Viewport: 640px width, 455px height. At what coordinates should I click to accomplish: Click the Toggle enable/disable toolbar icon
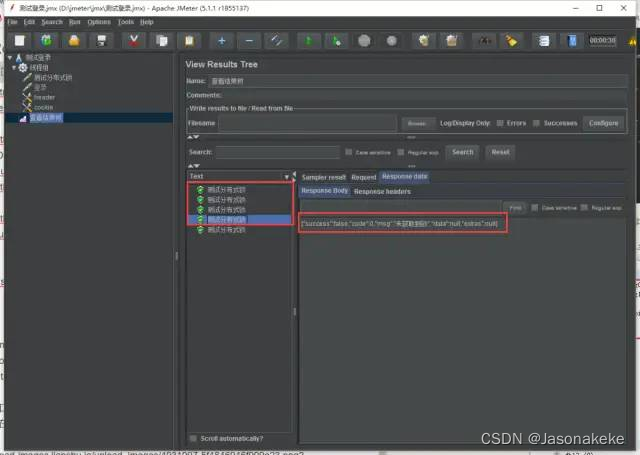click(276, 40)
